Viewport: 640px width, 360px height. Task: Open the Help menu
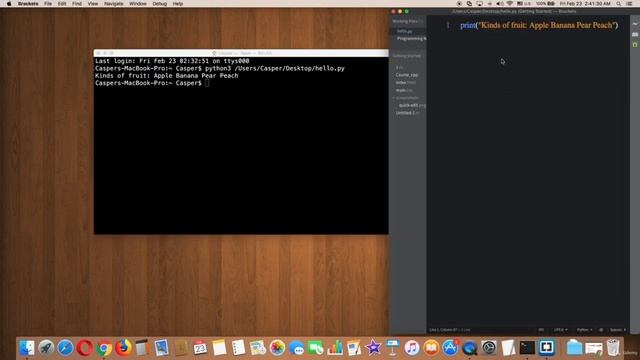coord(178,4)
